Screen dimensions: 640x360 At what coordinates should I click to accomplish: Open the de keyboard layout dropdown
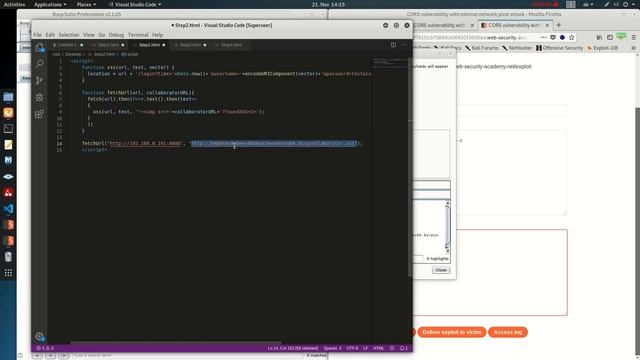point(588,4)
